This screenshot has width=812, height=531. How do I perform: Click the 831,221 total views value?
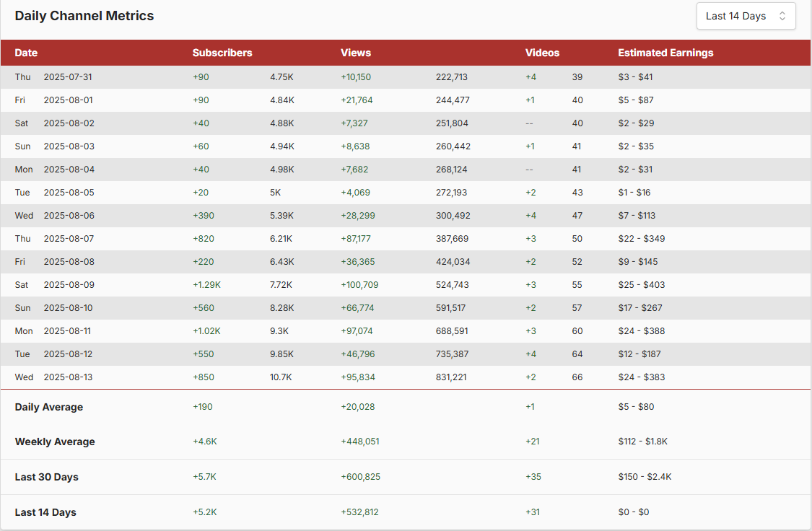coord(451,377)
